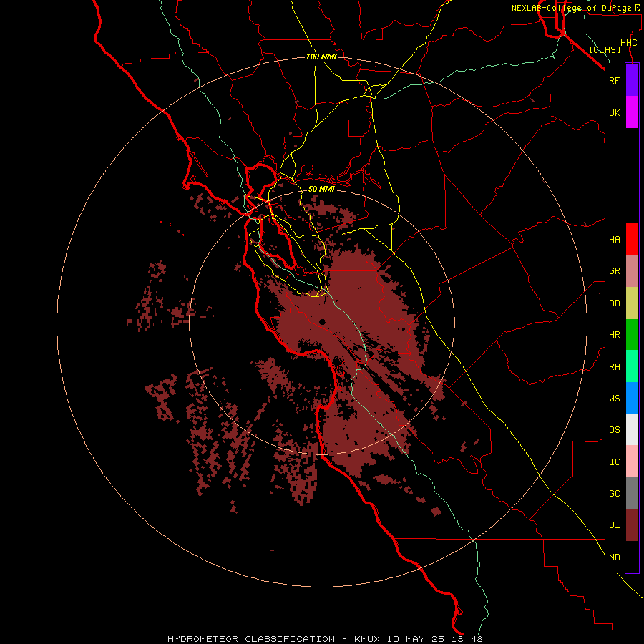644x644 pixels.
Task: Click the DS white legend swatch
Action: [x=632, y=429]
